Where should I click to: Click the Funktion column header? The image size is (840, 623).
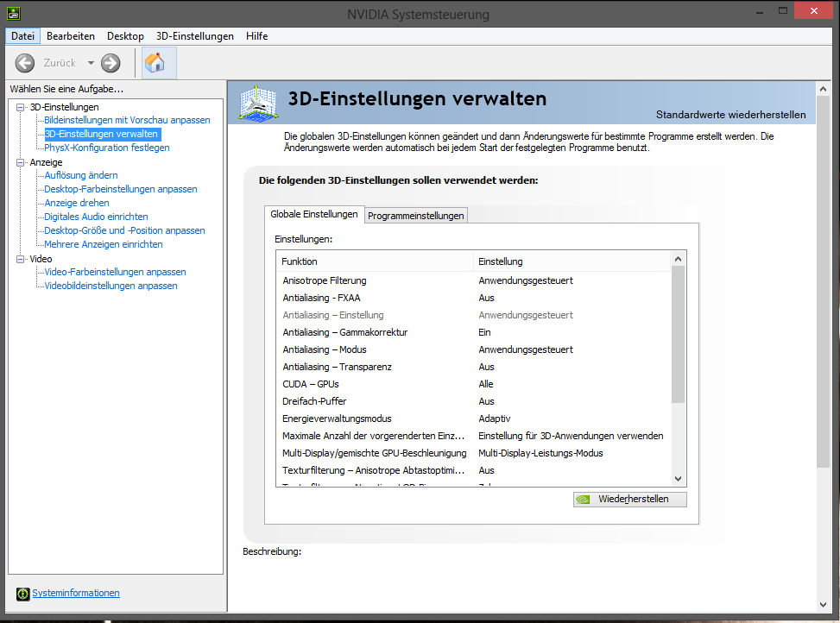click(x=375, y=261)
